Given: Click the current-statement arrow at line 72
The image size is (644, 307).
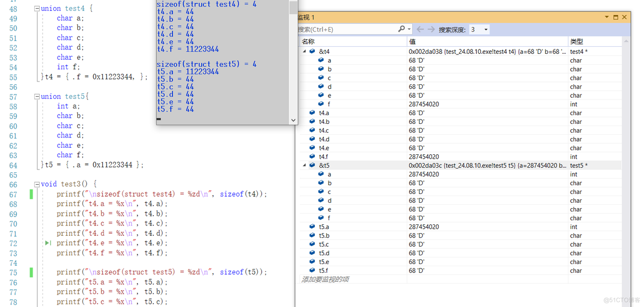Looking at the screenshot, I should click(48, 243).
